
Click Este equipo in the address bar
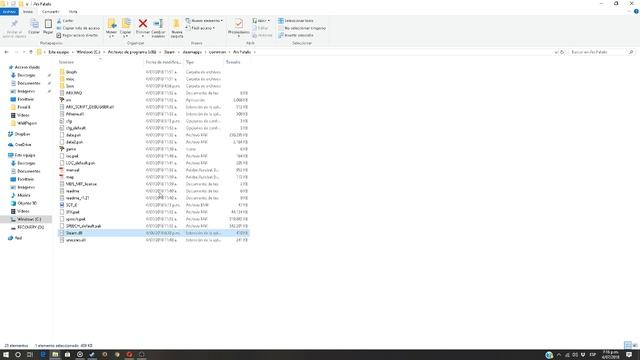click(59, 52)
